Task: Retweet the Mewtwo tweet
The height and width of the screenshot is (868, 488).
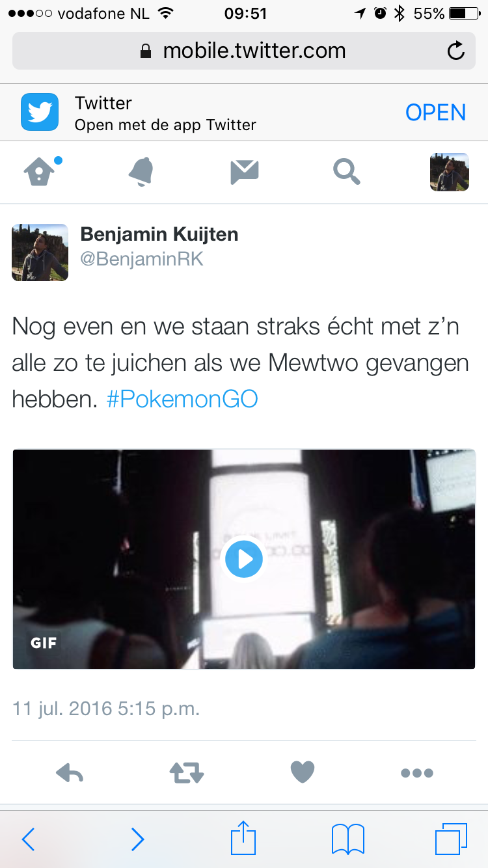Action: click(x=187, y=773)
